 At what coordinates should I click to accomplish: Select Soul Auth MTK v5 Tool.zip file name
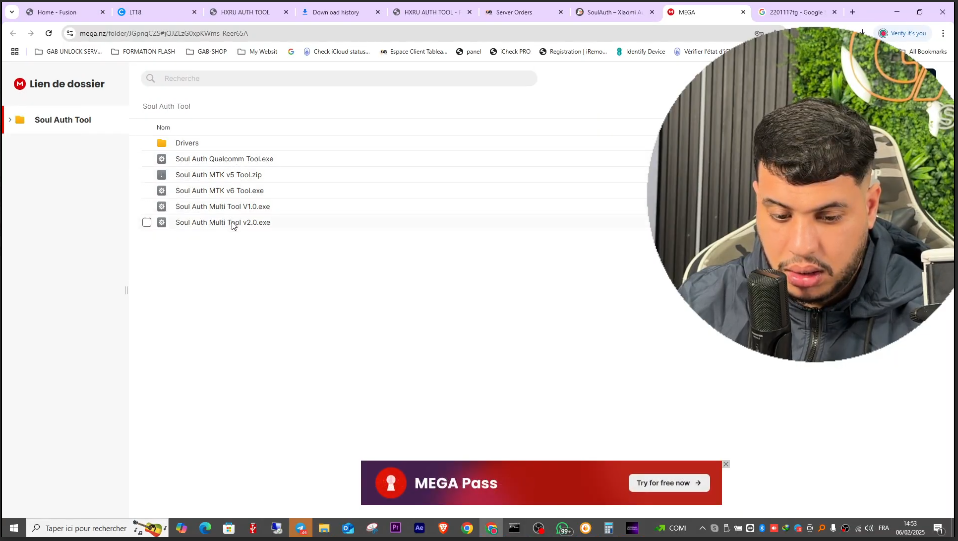(x=218, y=175)
